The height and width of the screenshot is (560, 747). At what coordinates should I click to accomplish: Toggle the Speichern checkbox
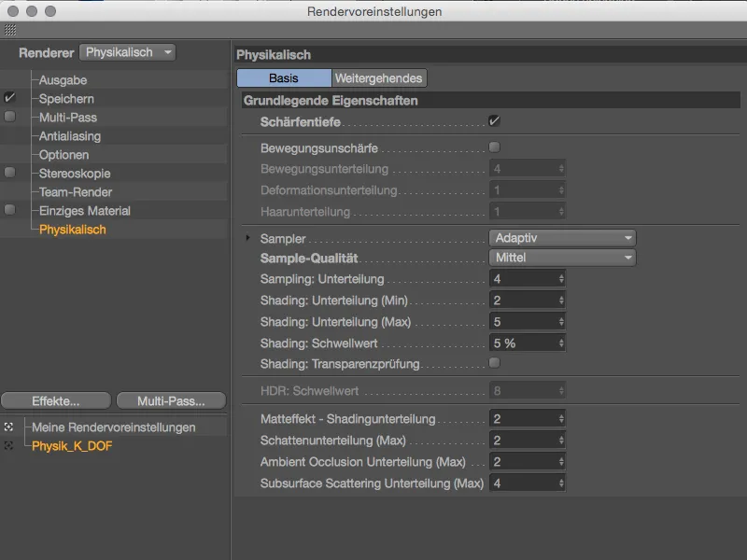(x=9, y=98)
